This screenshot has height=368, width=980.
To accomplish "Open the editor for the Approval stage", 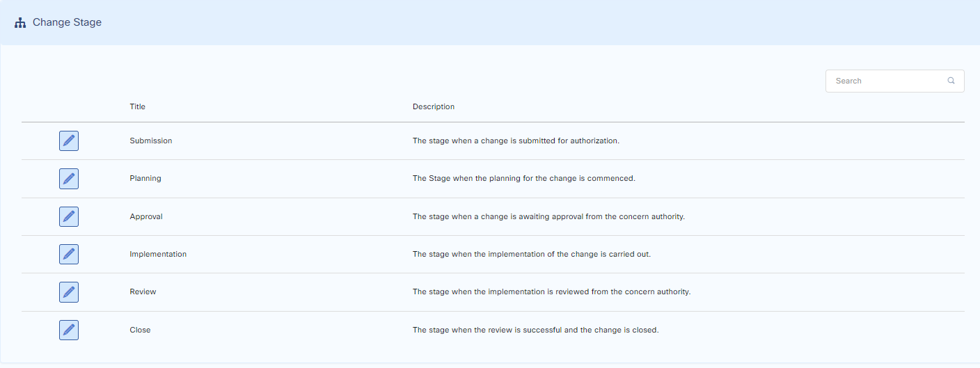I will [69, 216].
